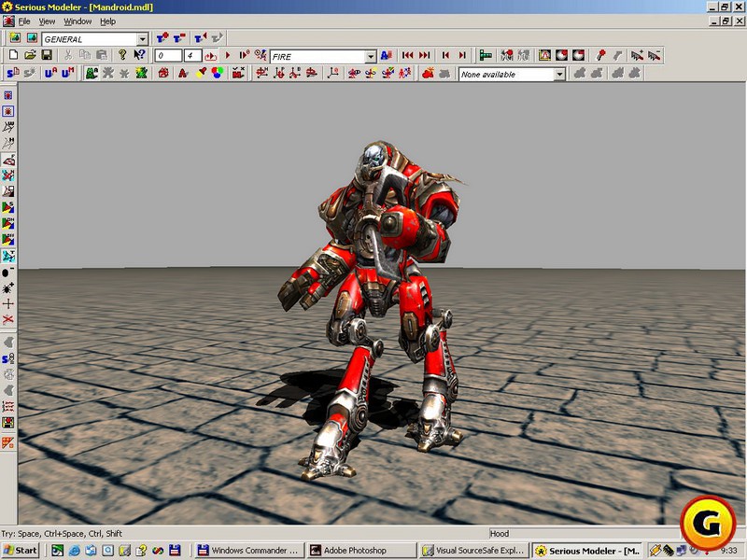Open the View menu

click(47, 21)
